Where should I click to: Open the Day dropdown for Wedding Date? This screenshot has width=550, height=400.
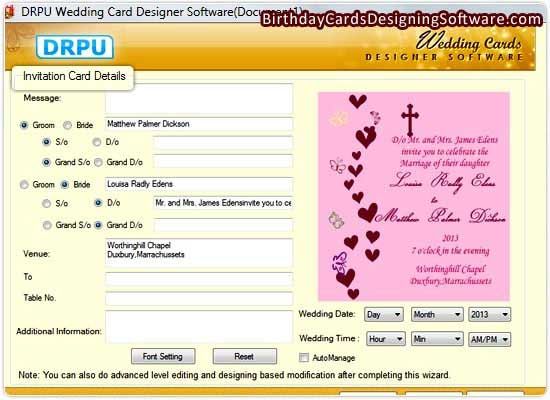(x=384, y=315)
